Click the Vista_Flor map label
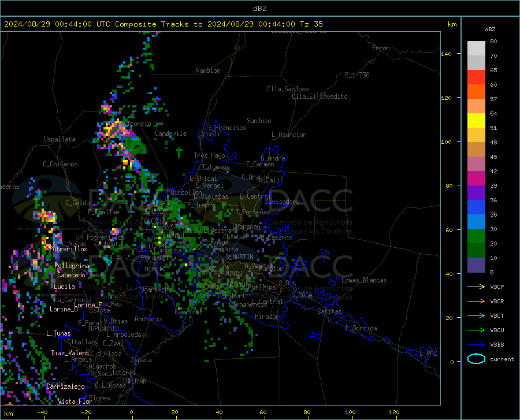The width and height of the screenshot is (520, 420). 75,402
